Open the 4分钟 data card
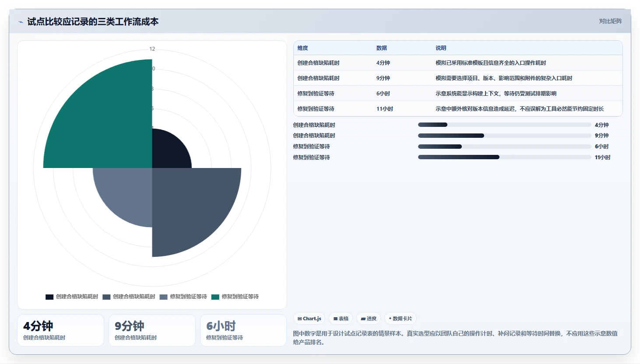640x364 pixels. pyautogui.click(x=60, y=330)
